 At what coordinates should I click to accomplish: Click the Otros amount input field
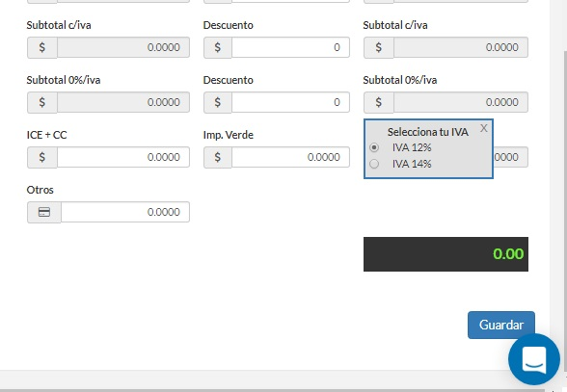point(125,212)
